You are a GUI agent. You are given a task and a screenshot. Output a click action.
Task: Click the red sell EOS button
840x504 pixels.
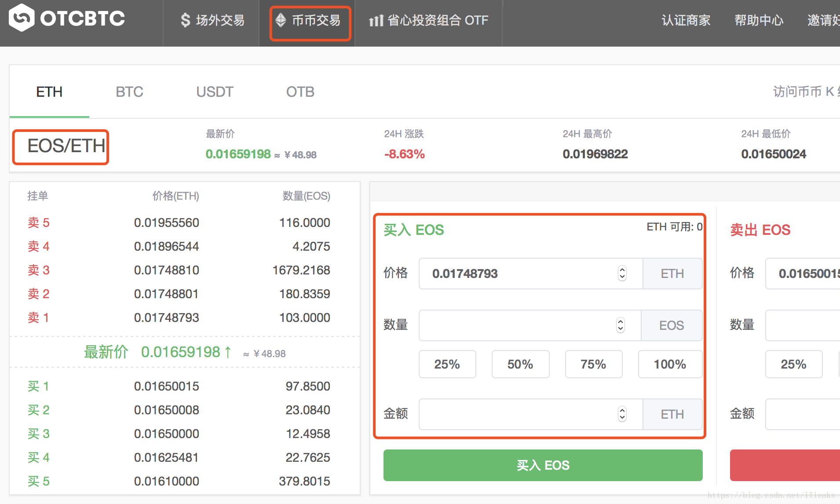[x=785, y=465]
